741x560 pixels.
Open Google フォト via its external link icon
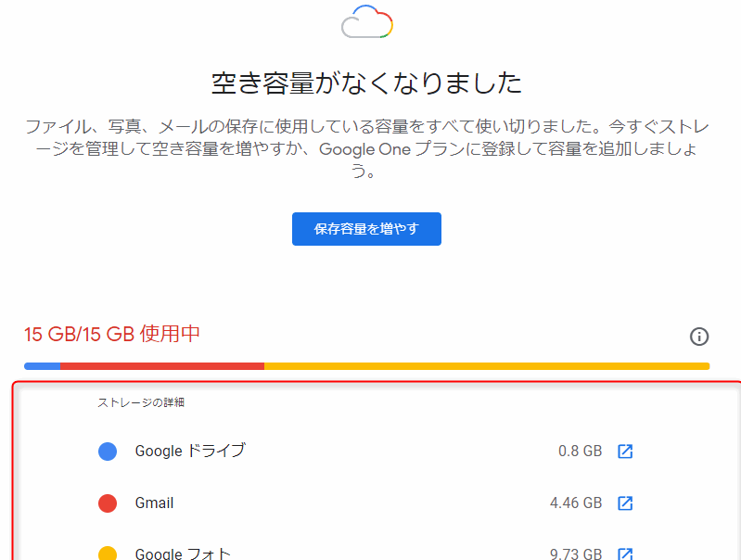pyautogui.click(x=625, y=554)
